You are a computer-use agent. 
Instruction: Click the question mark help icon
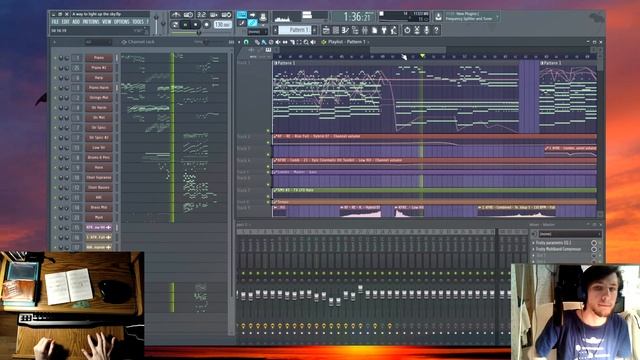436,30
